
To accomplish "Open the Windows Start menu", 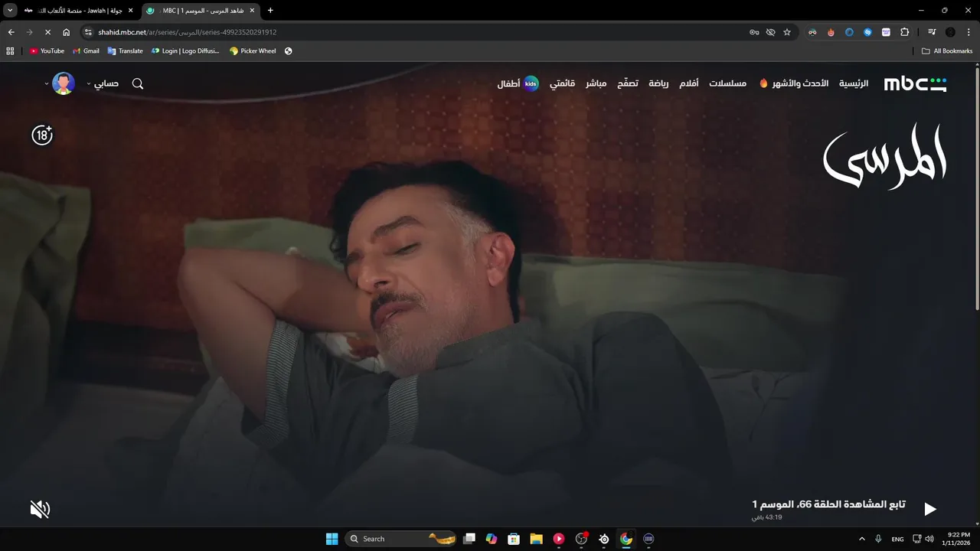I will click(x=332, y=539).
